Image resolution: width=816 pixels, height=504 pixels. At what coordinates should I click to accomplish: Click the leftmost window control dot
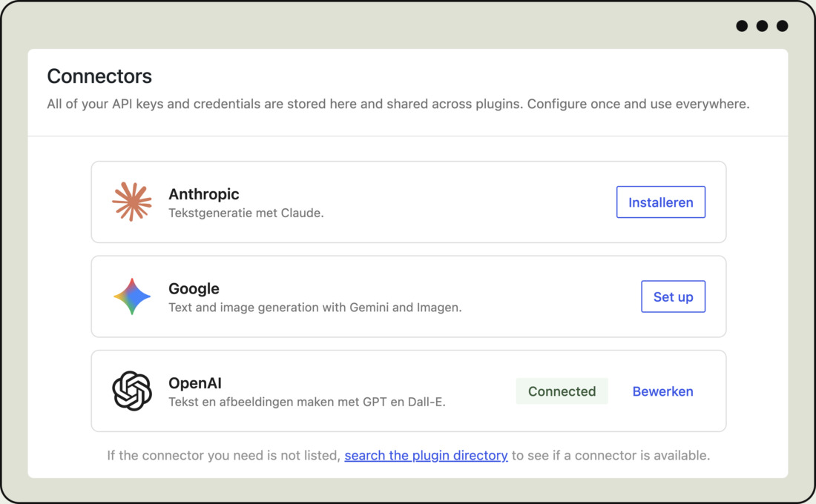pos(740,25)
